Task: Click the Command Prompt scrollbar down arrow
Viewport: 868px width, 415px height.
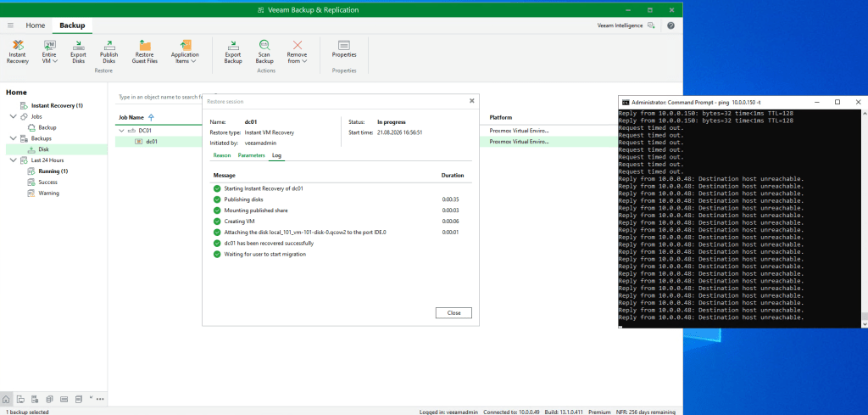Action: click(x=864, y=323)
